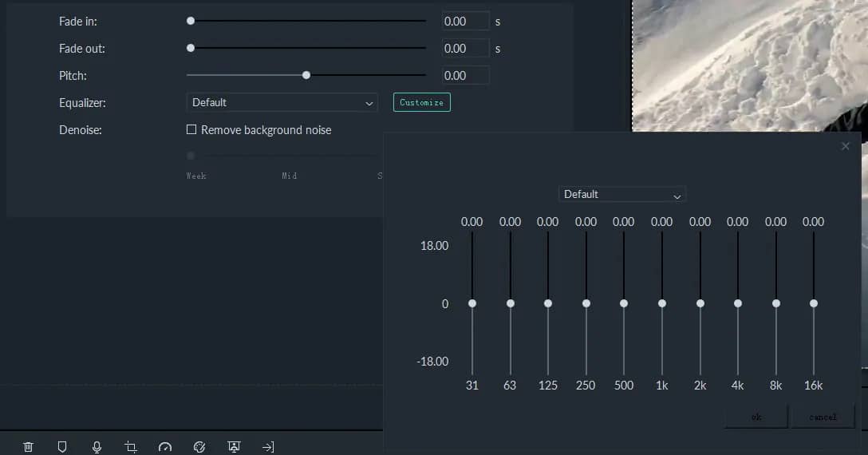Expand the preset dropdown in equalizer dialog
Viewport: 868px width, 455px height.
[622, 195]
